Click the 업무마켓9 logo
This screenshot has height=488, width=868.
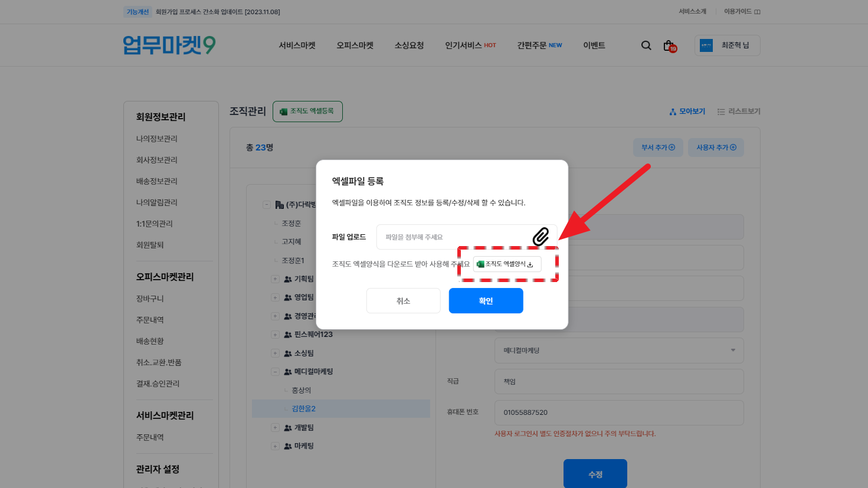point(169,45)
